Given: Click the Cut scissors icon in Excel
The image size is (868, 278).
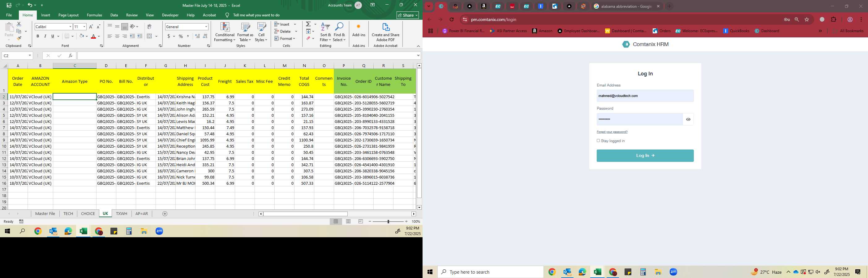Looking at the screenshot, I should point(19,24).
